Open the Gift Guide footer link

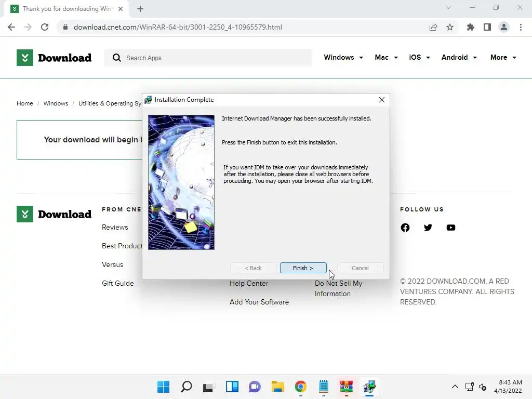pos(118,283)
